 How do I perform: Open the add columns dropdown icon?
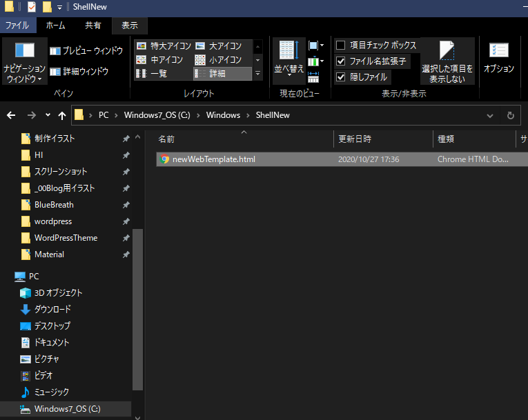pyautogui.click(x=316, y=61)
